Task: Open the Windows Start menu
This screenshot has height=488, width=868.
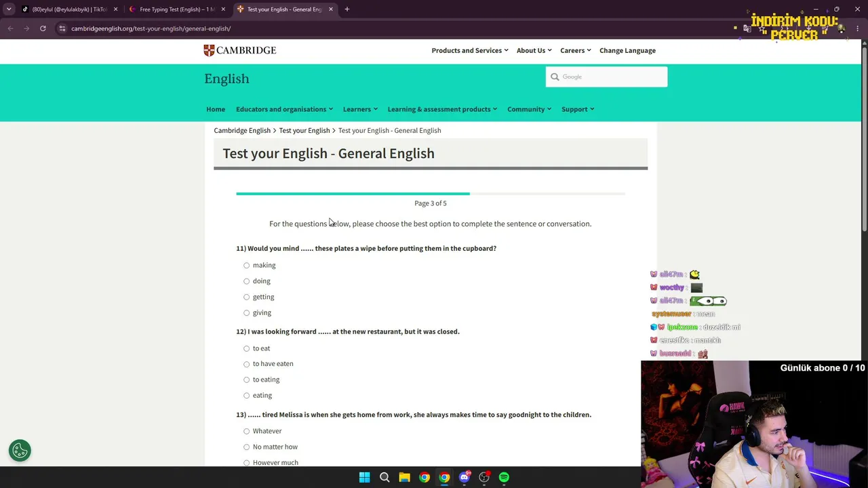Action: pos(364,477)
